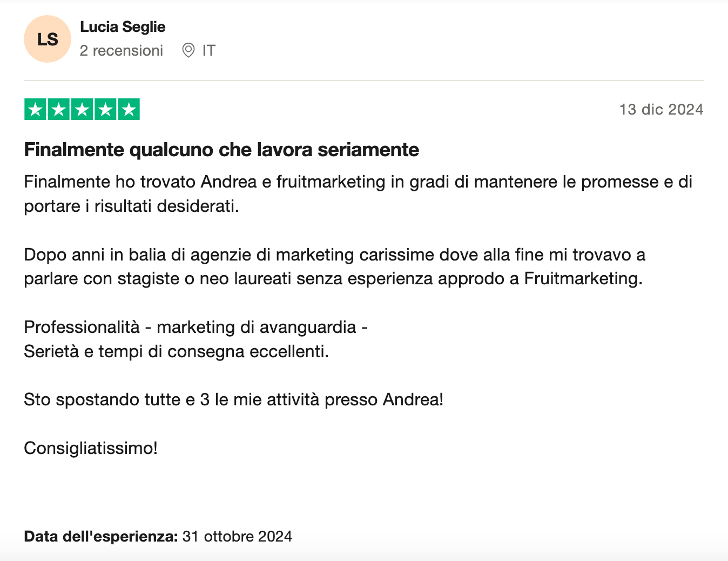The image size is (728, 561).
Task: Click the line 'Serietà e tempi di consegna eccellenti'
Action: coord(177,351)
